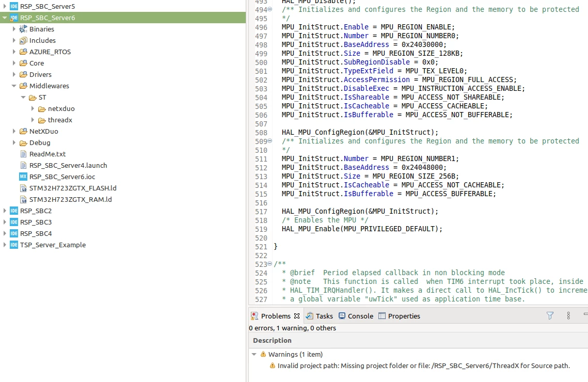
Task: Fold the comment block at line 509
Action: tap(269, 141)
